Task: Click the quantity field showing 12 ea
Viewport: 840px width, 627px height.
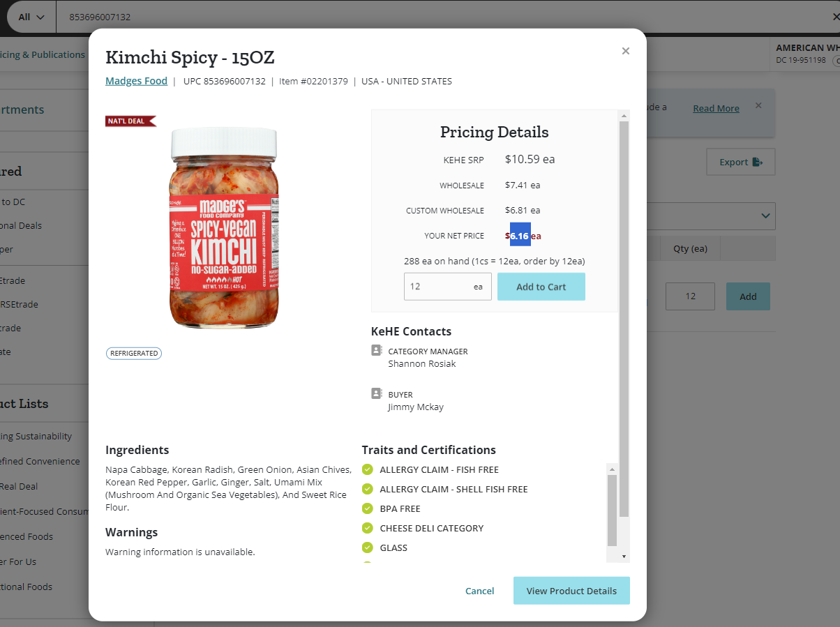Action: 448,287
